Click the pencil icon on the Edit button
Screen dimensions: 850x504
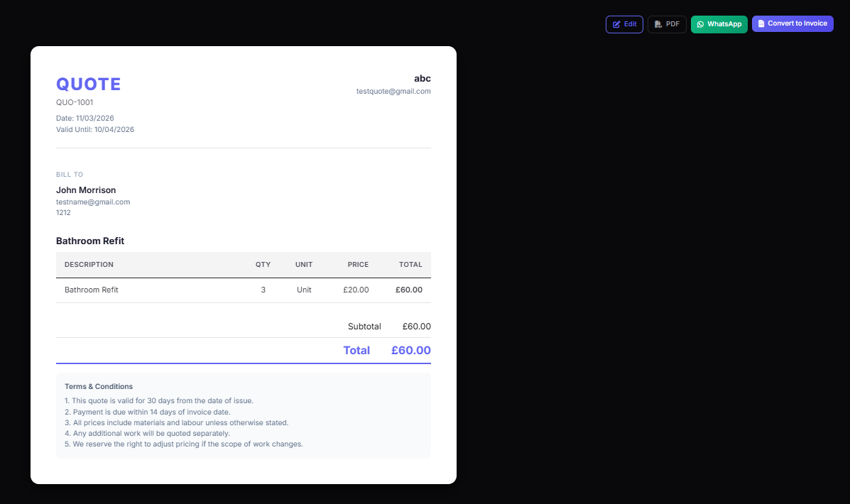pos(616,23)
